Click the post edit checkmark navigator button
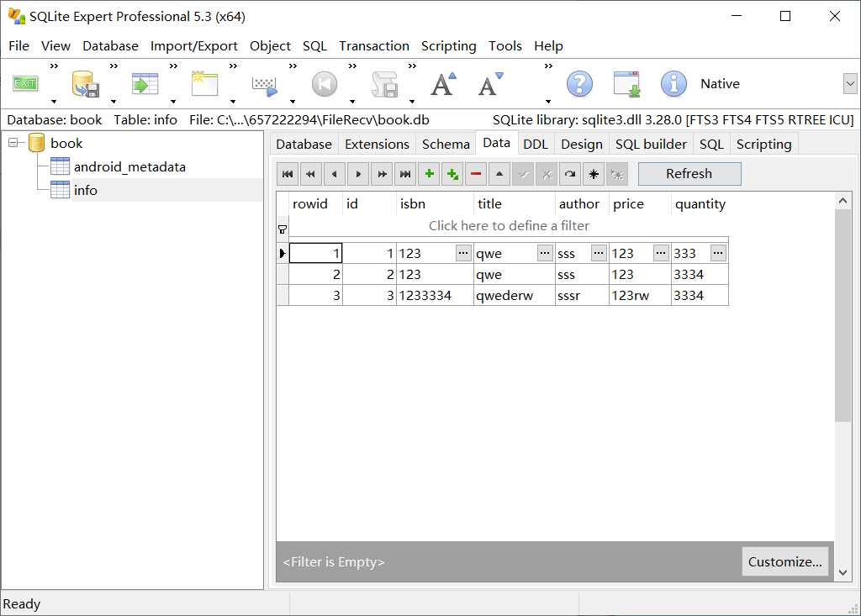The height and width of the screenshot is (616, 861). tap(523, 174)
